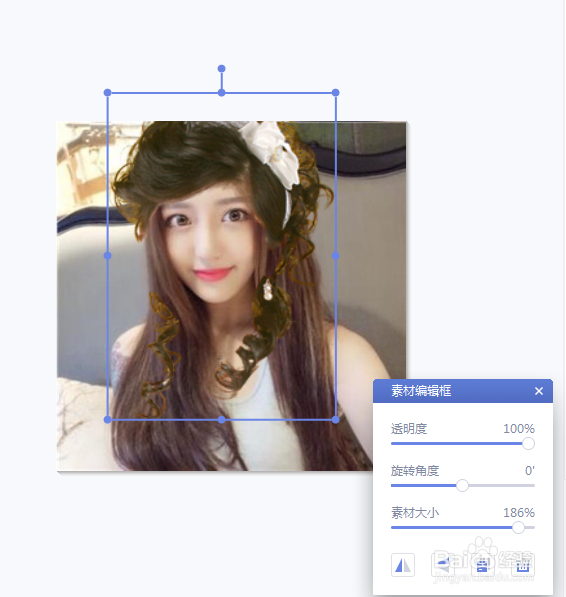Click the bottom-right corner resize handle
This screenshot has width=566, height=597.
(335, 420)
